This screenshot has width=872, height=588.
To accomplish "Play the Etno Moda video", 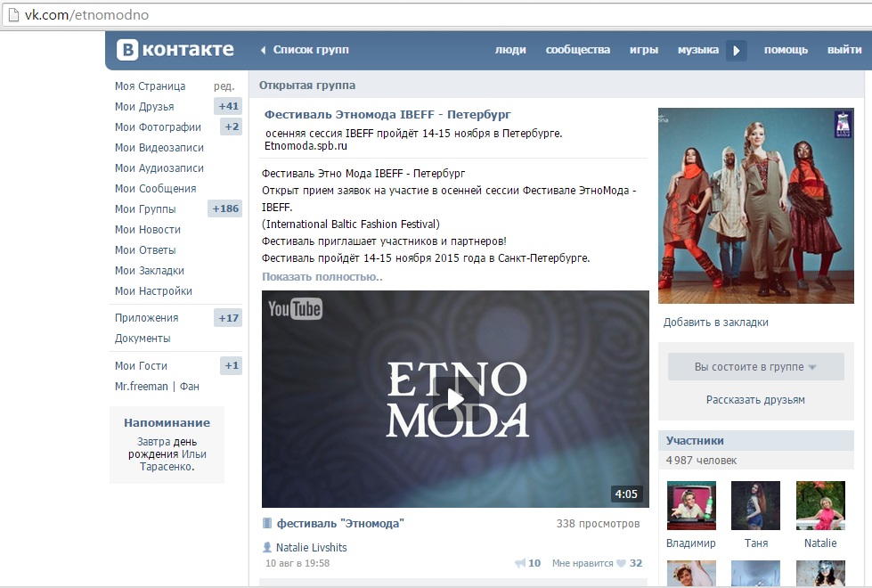I will pyautogui.click(x=455, y=399).
